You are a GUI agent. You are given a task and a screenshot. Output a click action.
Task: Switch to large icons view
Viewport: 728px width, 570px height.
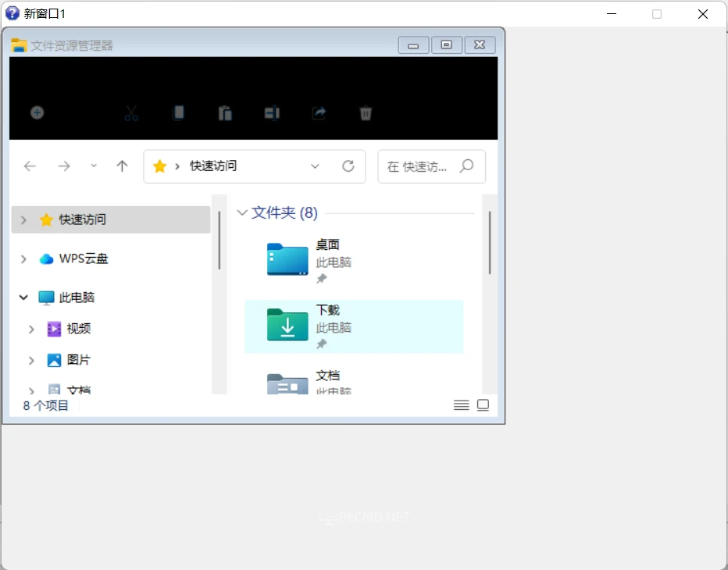483,405
